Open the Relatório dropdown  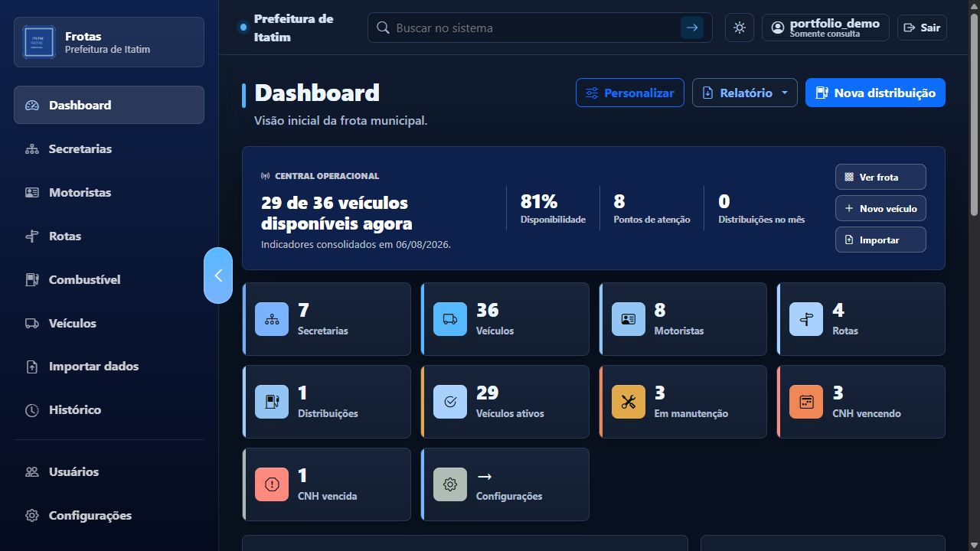coord(745,93)
